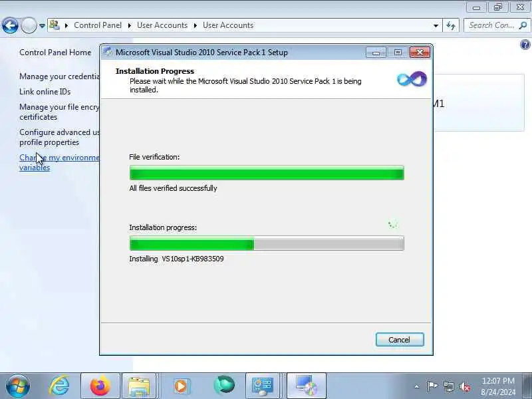This screenshot has width=532, height=399.
Task: Open the address bar history dropdown
Action: click(436, 26)
